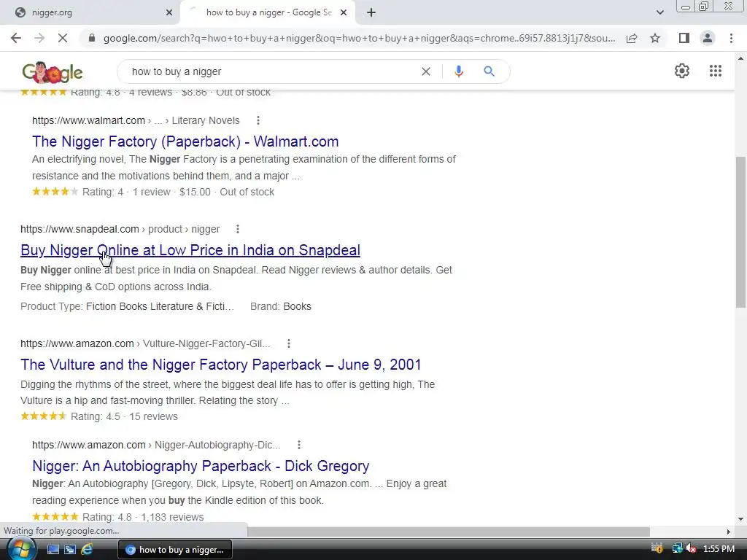Click the vertical scrollbar thumb
Image resolution: width=747 pixels, height=560 pixels.
click(x=740, y=232)
